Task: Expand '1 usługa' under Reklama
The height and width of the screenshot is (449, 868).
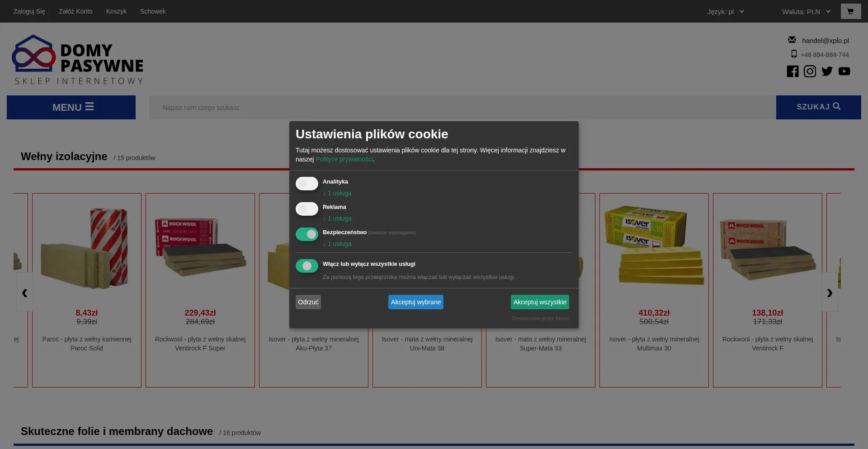Action: [337, 218]
